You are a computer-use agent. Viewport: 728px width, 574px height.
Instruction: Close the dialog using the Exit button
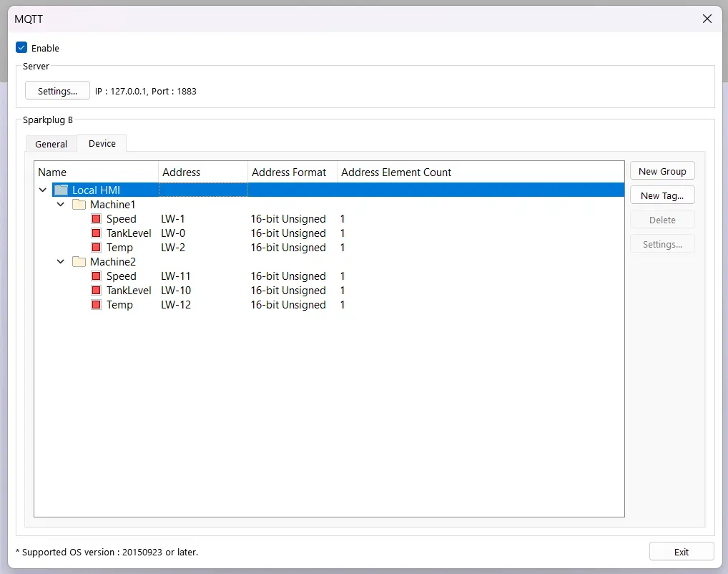681,551
